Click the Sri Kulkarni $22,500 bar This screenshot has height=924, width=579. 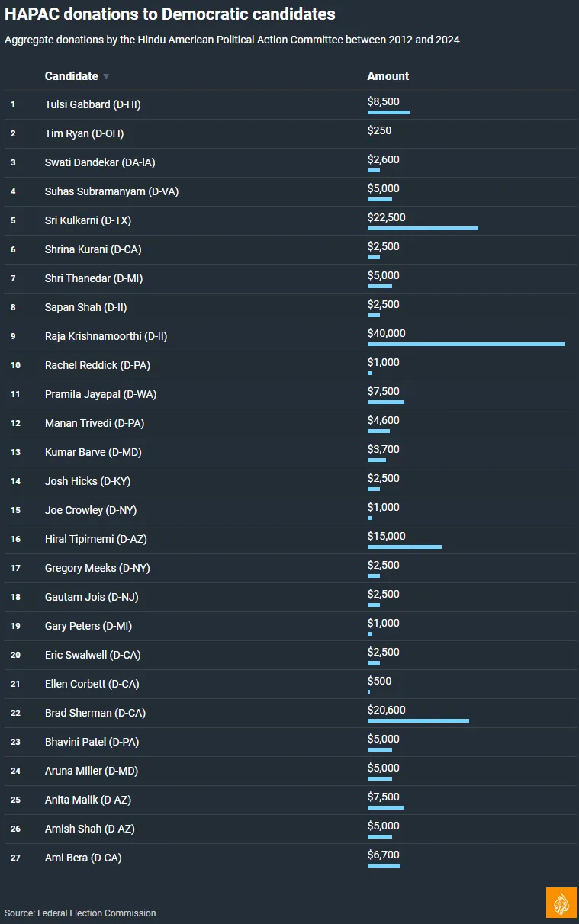point(423,229)
